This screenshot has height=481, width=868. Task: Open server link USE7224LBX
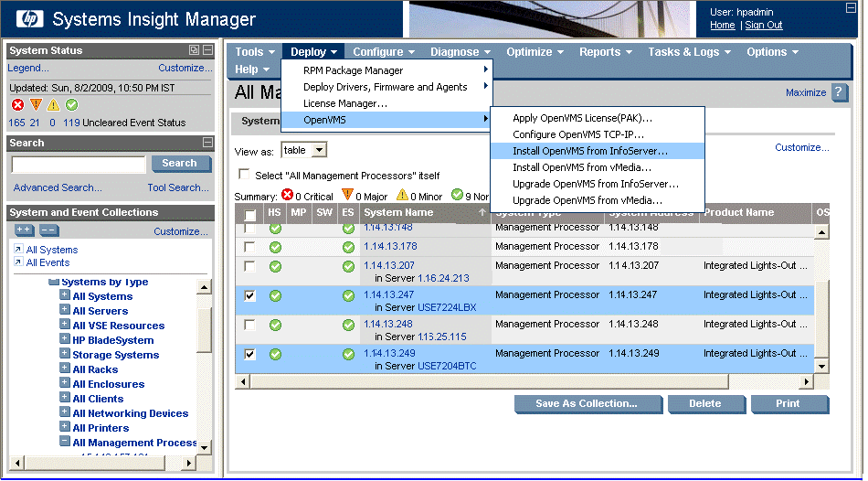pyautogui.click(x=446, y=307)
